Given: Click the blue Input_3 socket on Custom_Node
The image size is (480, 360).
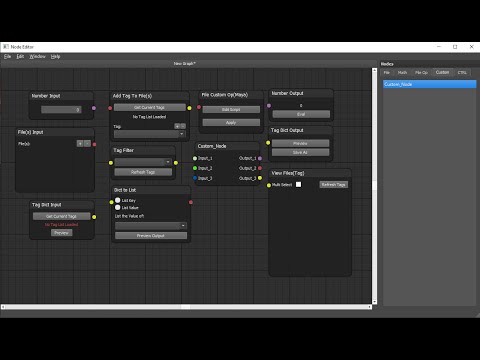Looking at the screenshot, I should [x=195, y=178].
